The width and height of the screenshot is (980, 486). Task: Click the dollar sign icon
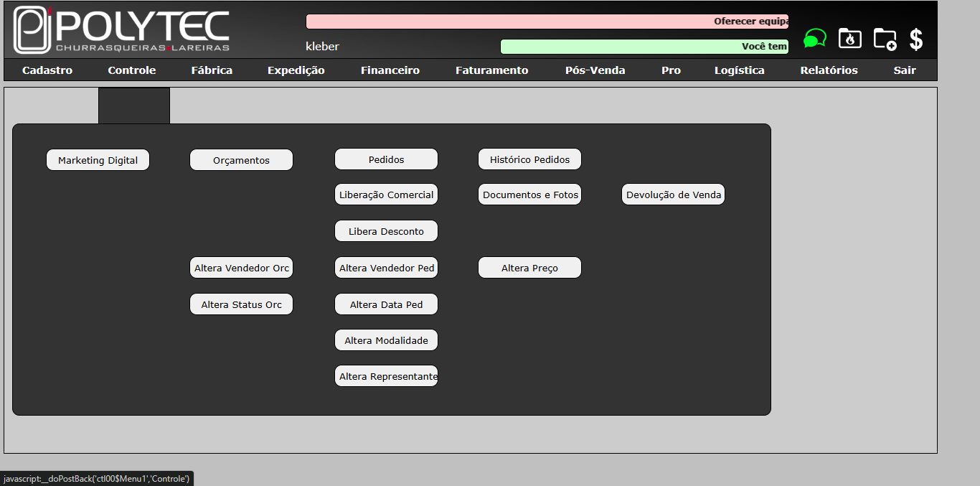pyautogui.click(x=916, y=39)
